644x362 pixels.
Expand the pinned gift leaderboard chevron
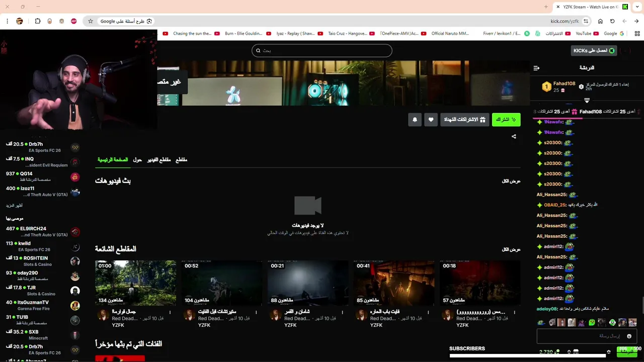[587, 101]
